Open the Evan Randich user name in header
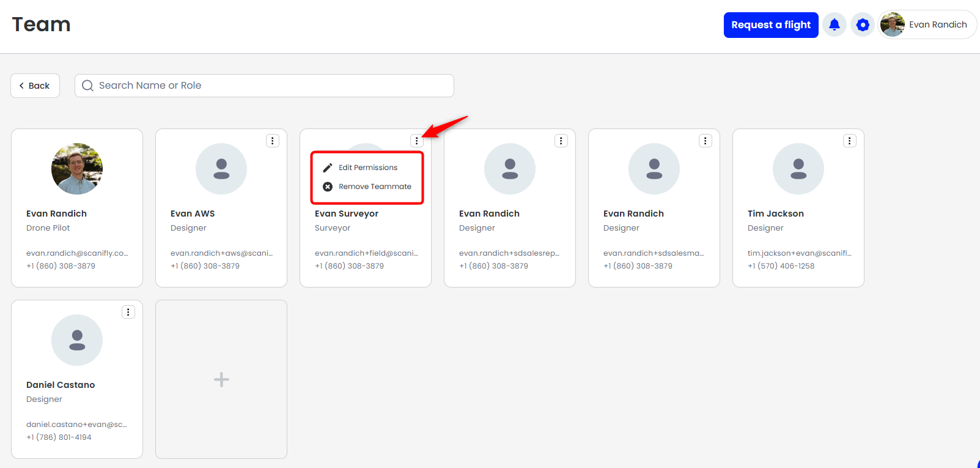This screenshot has width=980, height=468. point(937,25)
